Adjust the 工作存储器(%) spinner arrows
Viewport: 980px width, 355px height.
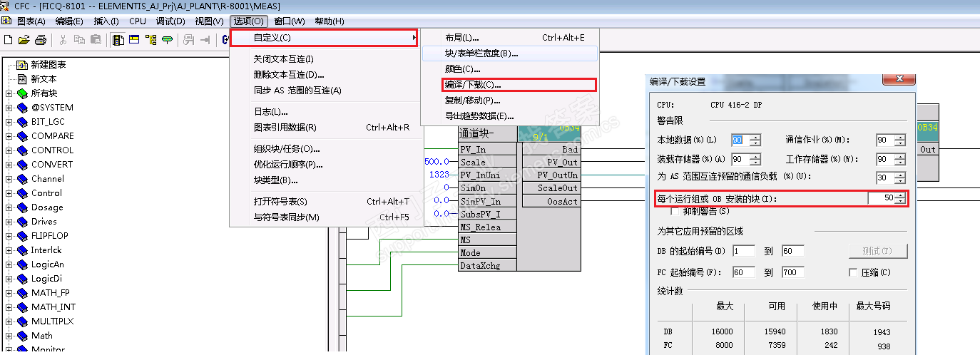(x=901, y=159)
